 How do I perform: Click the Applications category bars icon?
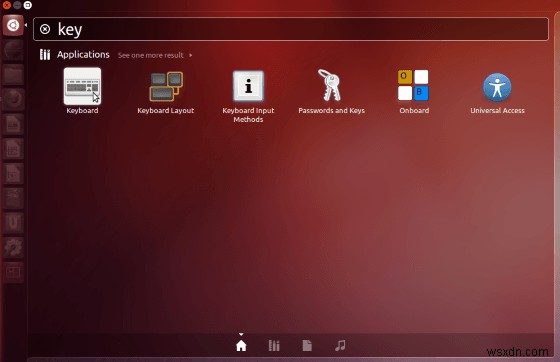point(45,55)
